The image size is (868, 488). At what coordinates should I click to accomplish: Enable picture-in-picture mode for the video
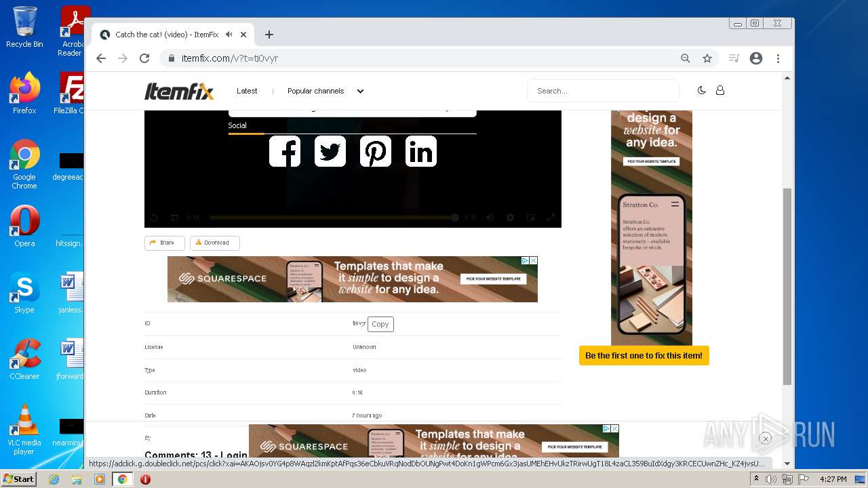click(530, 218)
